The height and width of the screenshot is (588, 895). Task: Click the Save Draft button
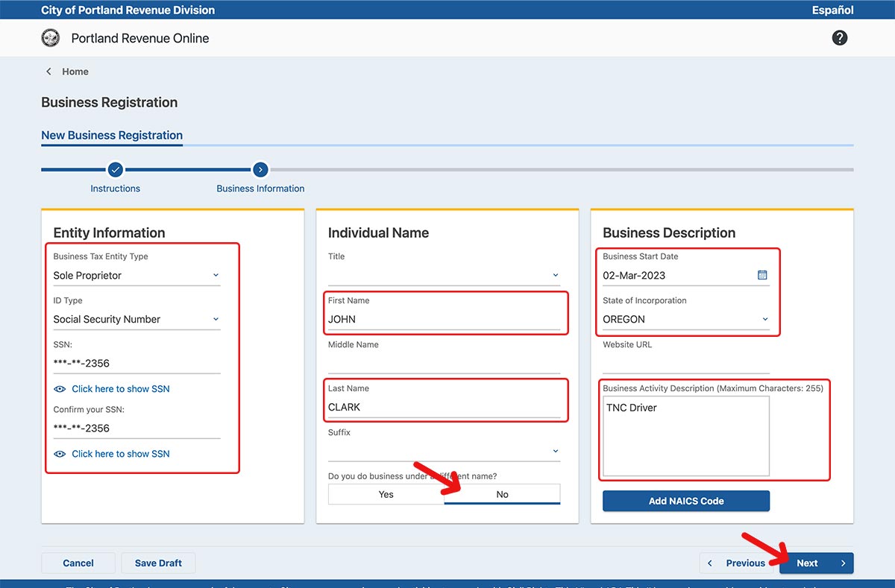157,563
